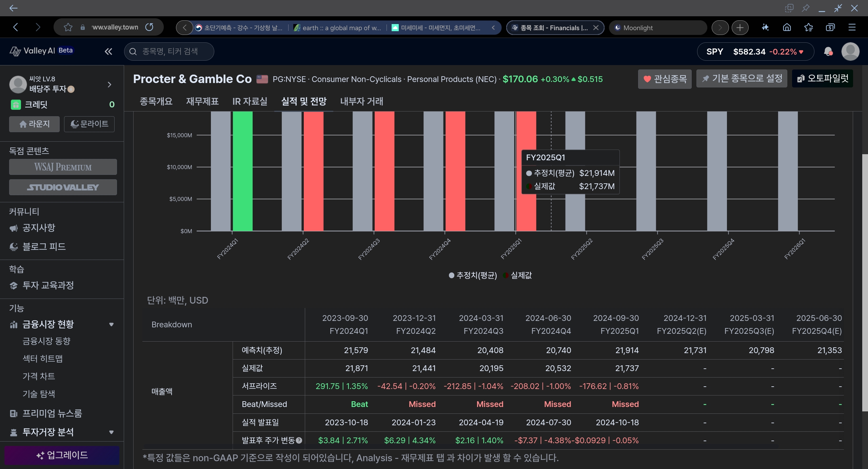Screen dimensions: 868x469
Task: Click the top-left back arrow in title bar
Action: (14, 8)
